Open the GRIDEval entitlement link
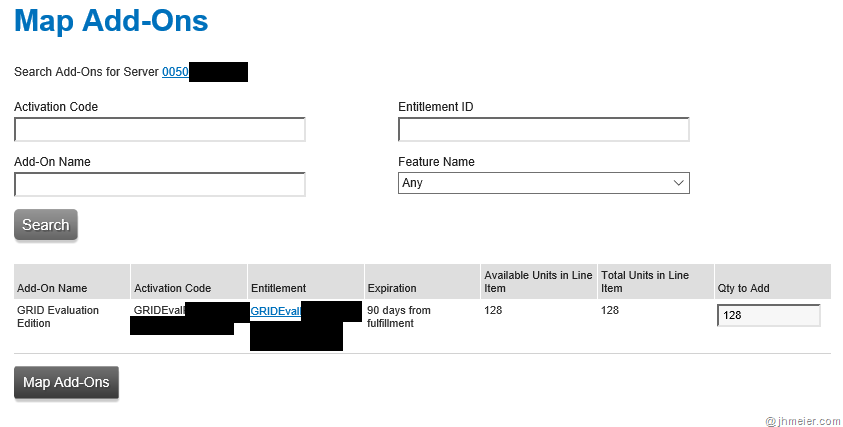This screenshot has width=843, height=427. coord(275,311)
